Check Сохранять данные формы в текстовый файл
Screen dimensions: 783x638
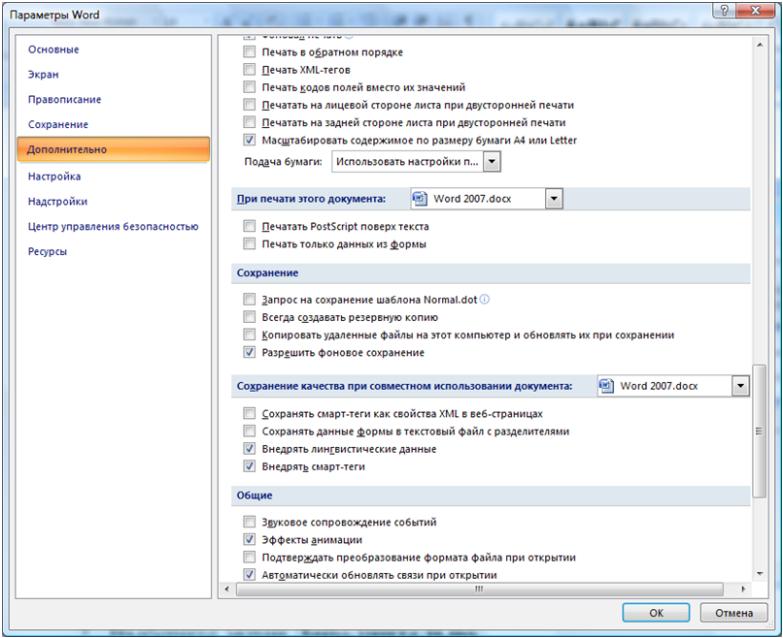249,431
